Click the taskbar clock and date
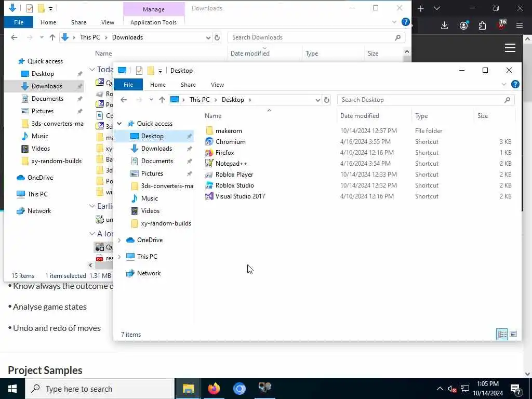 point(487,389)
